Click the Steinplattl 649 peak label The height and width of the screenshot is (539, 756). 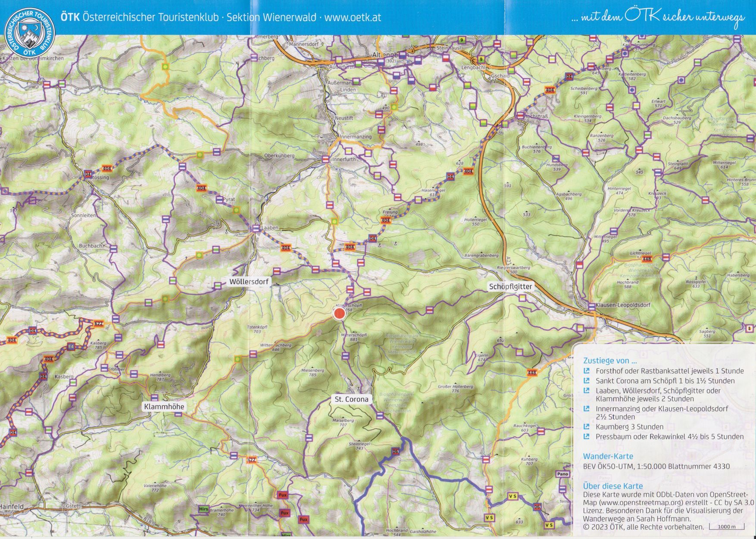point(678,166)
